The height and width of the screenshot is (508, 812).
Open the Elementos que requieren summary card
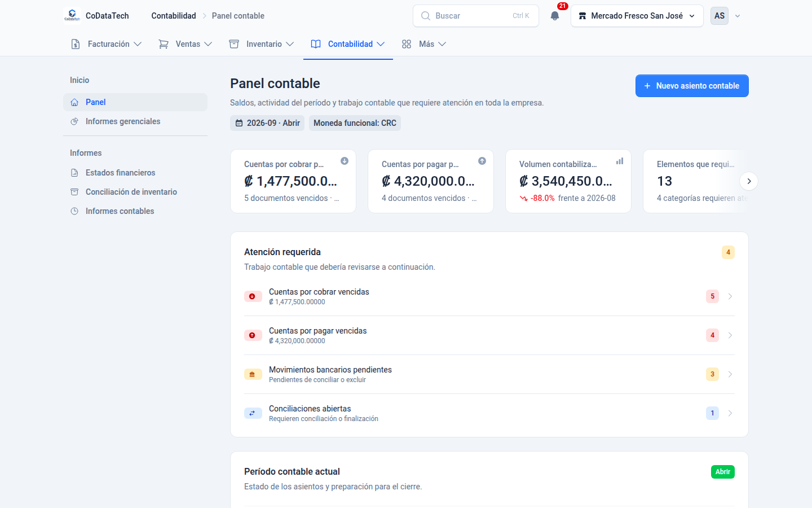[x=696, y=181]
